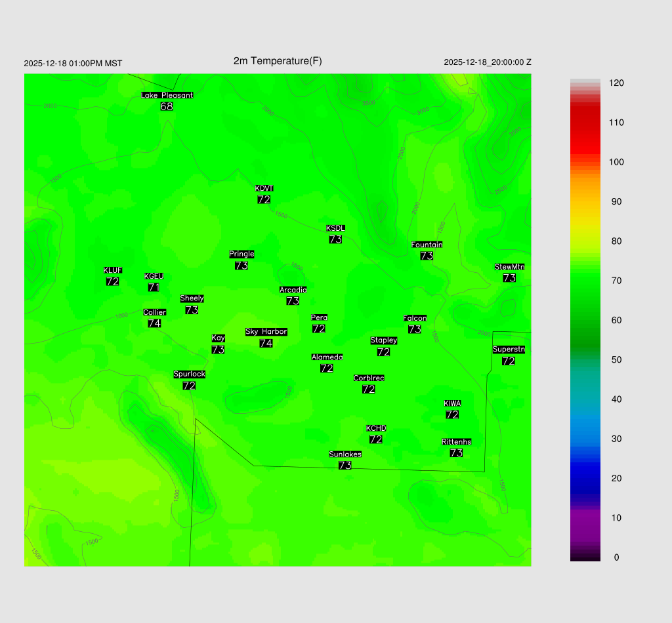Click the Fountain station label
This screenshot has width=672, height=623.
click(x=427, y=245)
